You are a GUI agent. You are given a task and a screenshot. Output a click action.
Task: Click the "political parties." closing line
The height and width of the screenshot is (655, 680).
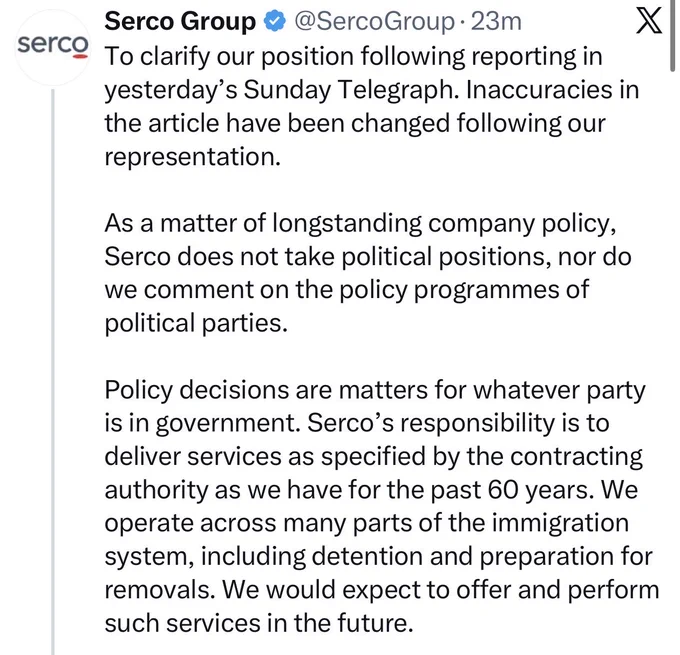(196, 324)
